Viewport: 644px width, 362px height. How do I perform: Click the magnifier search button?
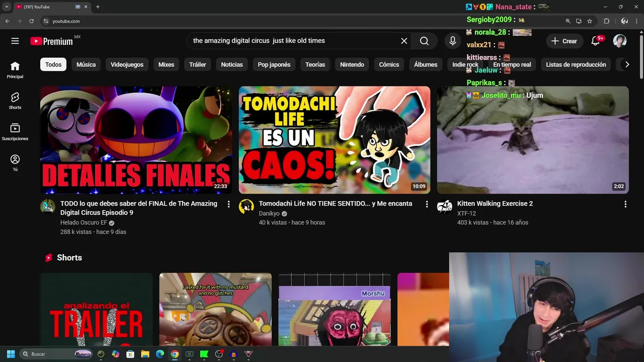coord(424,41)
